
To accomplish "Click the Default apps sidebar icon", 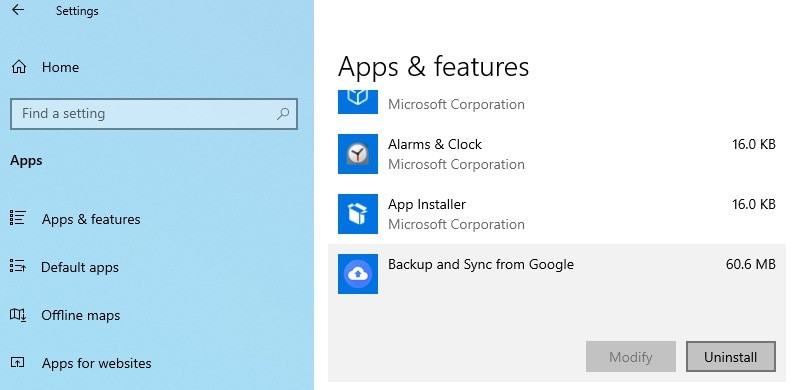I will pyautogui.click(x=18, y=266).
